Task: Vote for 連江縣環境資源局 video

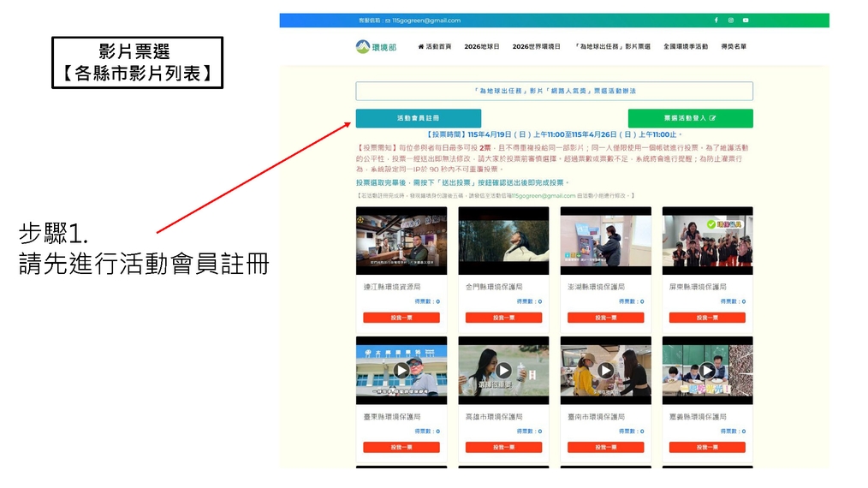Action: point(401,318)
